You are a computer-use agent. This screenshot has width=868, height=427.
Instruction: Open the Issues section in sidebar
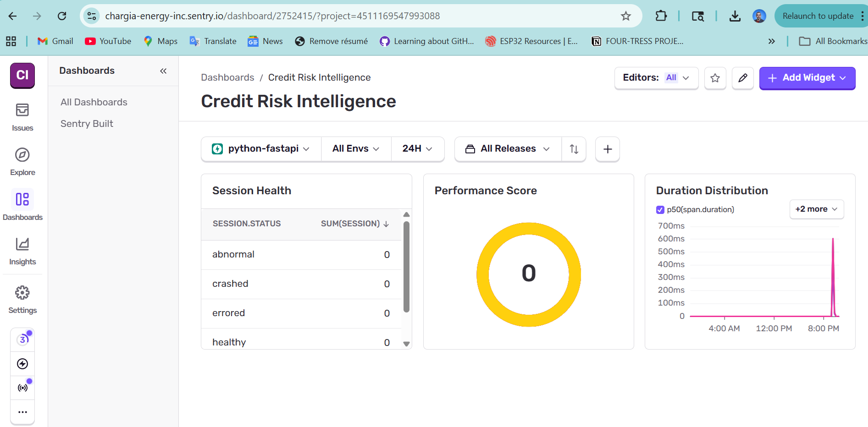(x=22, y=116)
